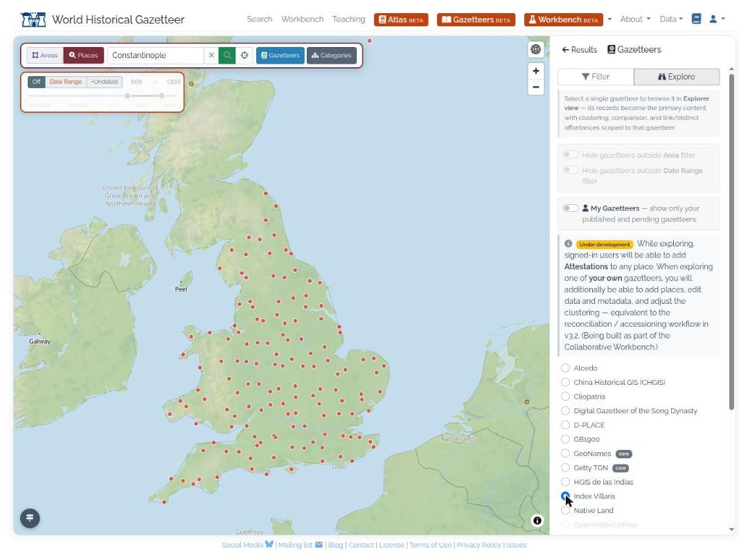
Task: Open the Blog footer link
Action: [x=335, y=545]
